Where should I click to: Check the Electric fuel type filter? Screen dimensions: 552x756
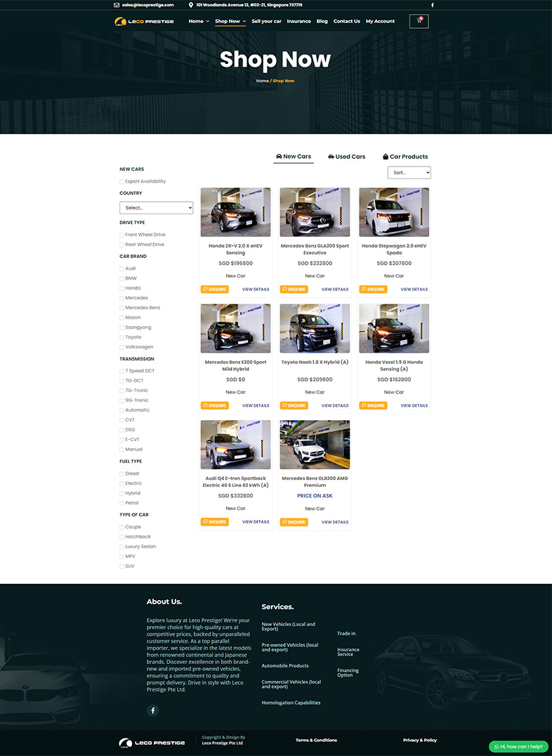[122, 483]
